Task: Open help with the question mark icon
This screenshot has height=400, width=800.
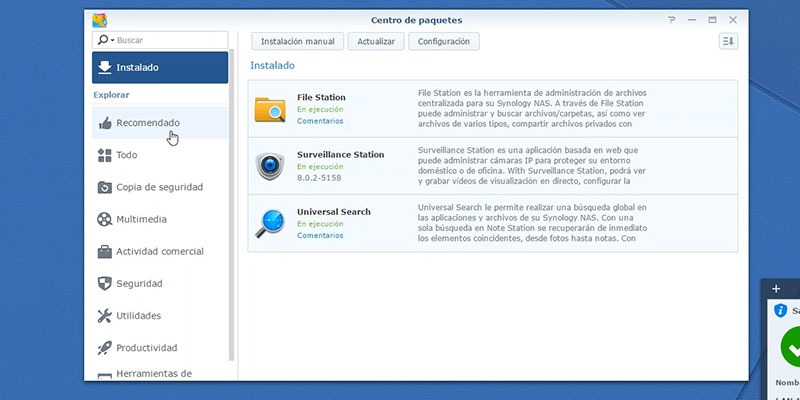Action: point(671,20)
